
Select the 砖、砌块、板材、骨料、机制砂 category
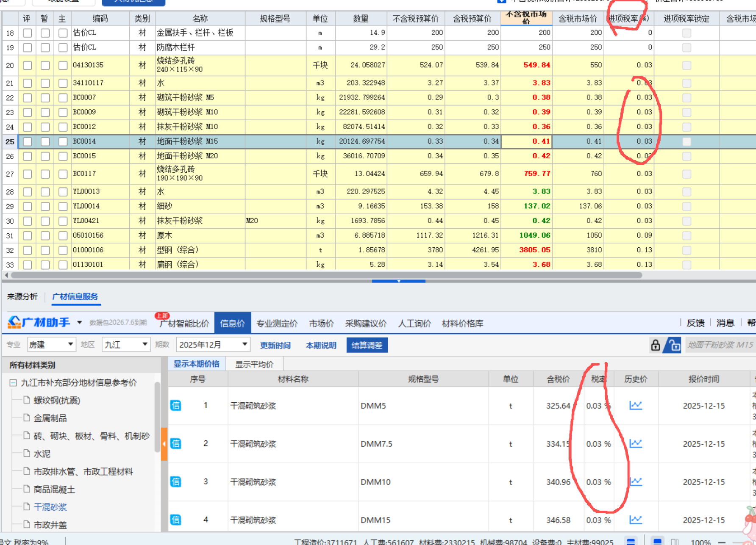point(92,436)
